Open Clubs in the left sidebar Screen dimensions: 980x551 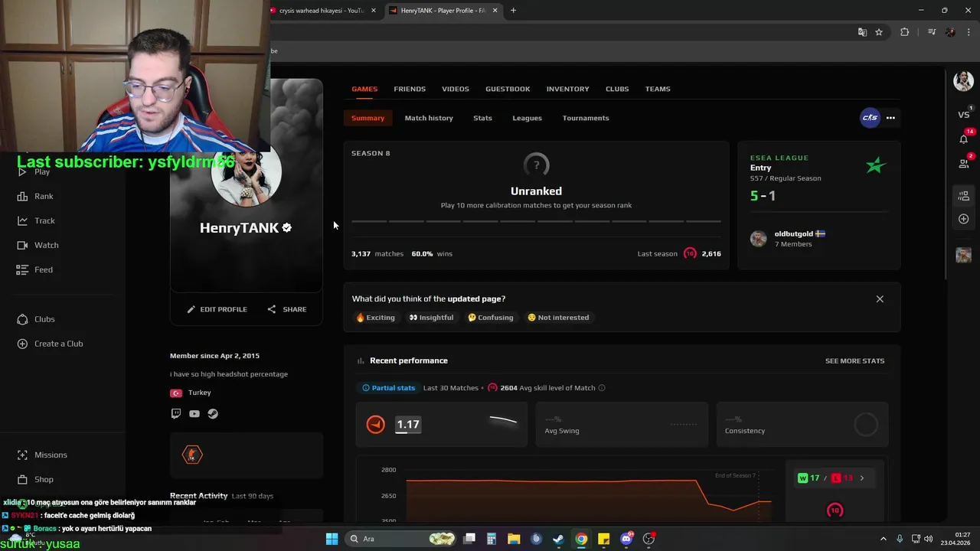click(36, 319)
